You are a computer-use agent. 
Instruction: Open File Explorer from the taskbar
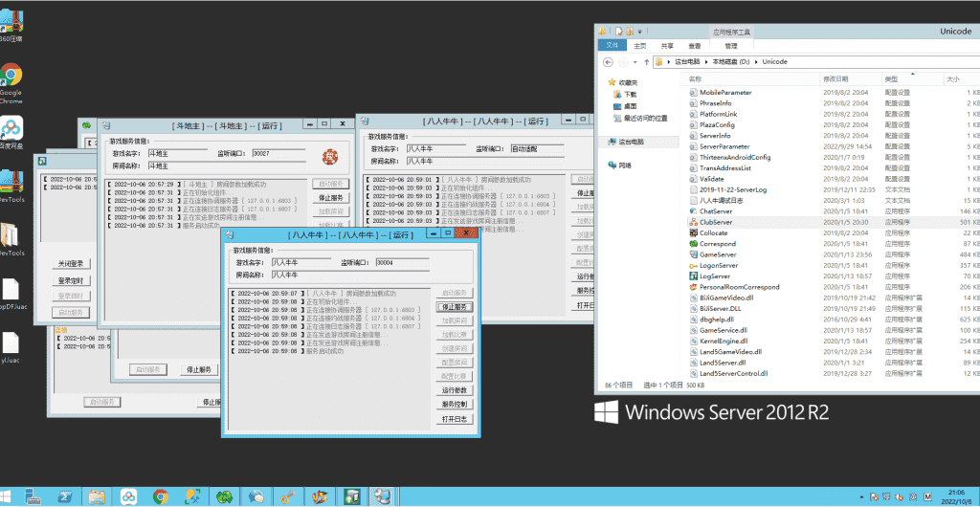click(97, 497)
